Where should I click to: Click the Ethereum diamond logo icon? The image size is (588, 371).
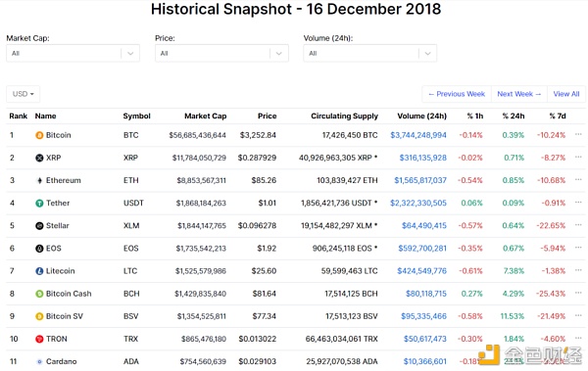click(39, 181)
